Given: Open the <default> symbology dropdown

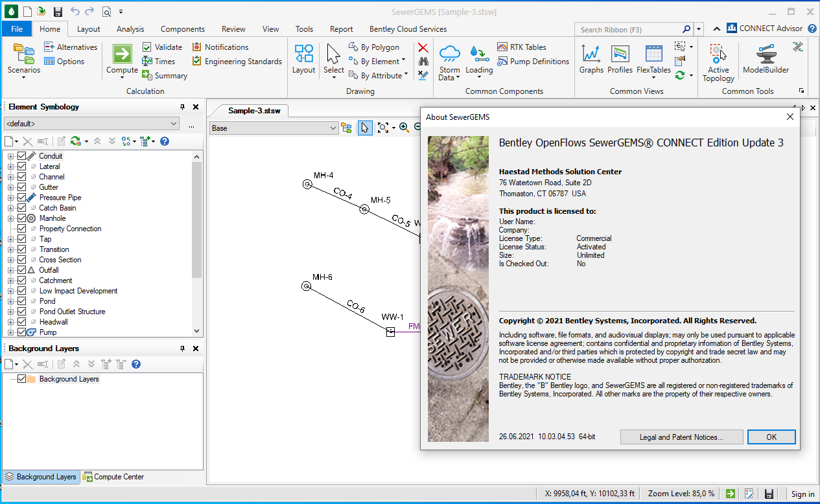Looking at the screenshot, I should (91, 124).
